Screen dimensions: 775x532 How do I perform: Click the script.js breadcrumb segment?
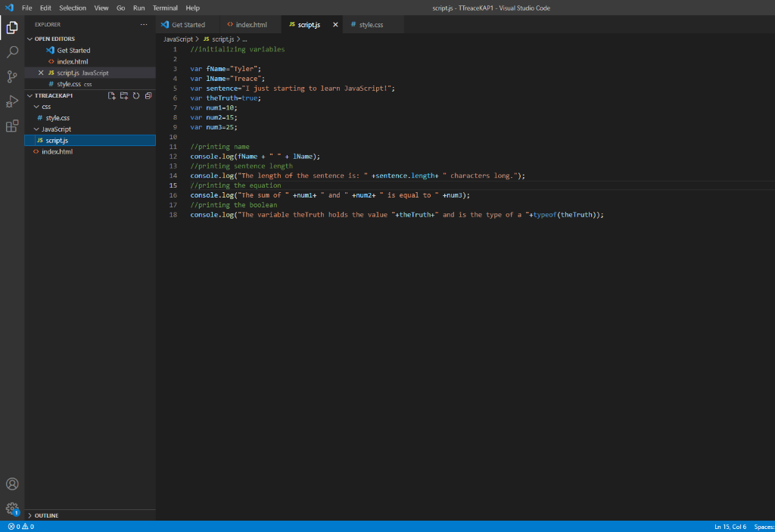pos(219,39)
